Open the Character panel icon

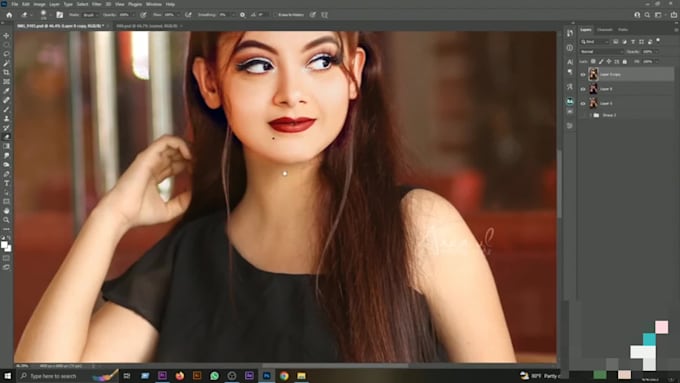[570, 62]
